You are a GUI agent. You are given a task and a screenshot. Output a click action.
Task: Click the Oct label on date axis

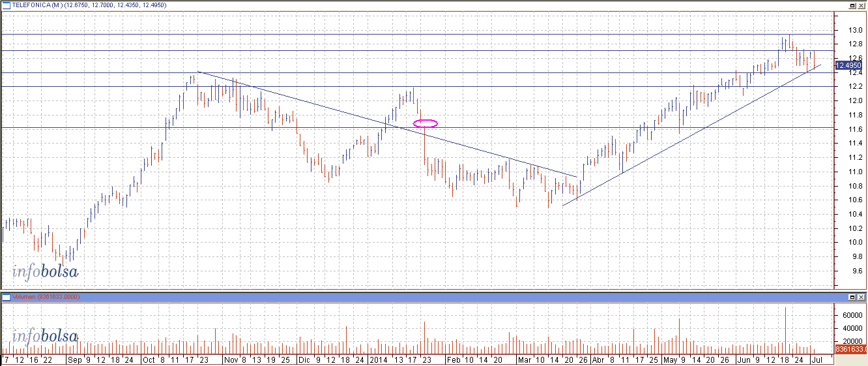pyautogui.click(x=149, y=359)
